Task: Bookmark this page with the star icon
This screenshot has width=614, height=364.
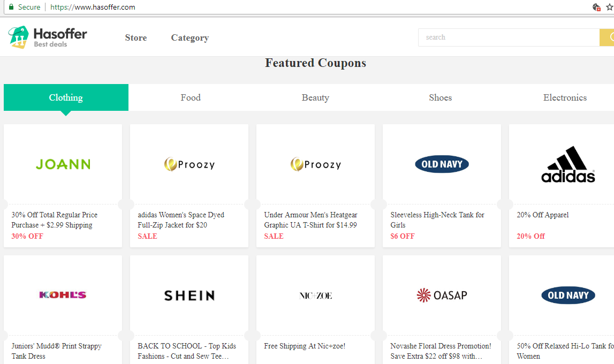Action: pos(609,7)
